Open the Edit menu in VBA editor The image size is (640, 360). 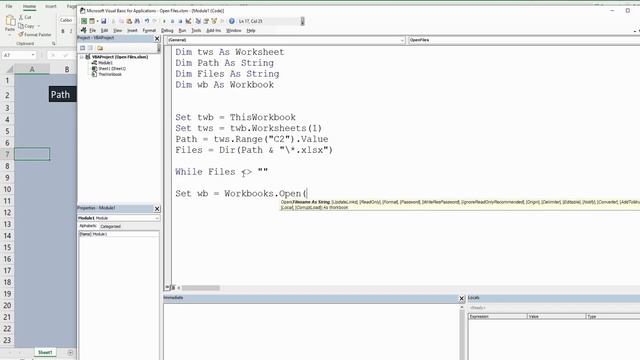(104, 31)
